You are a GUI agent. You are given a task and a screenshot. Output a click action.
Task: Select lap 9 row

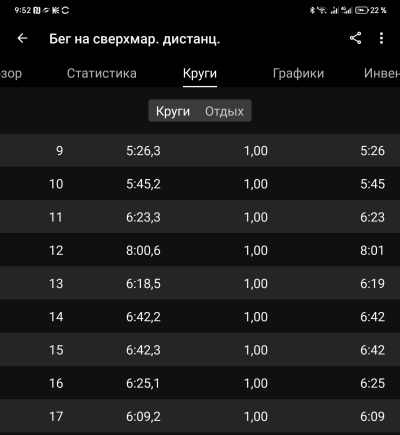click(200, 151)
